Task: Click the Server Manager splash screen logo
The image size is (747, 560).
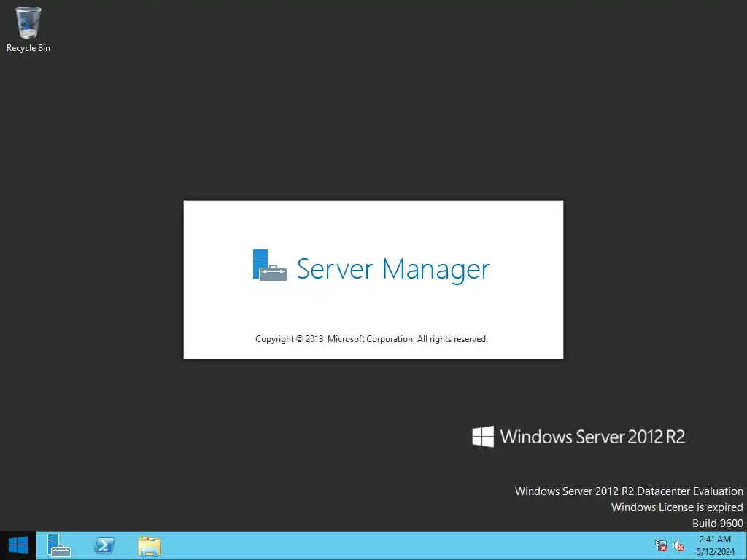Action: 270,265
